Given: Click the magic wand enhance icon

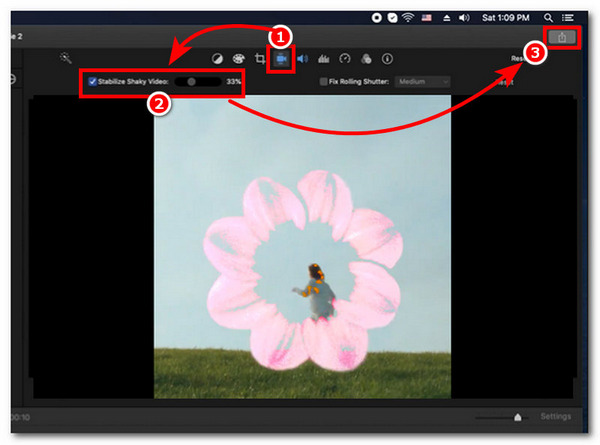Looking at the screenshot, I should tap(66, 59).
